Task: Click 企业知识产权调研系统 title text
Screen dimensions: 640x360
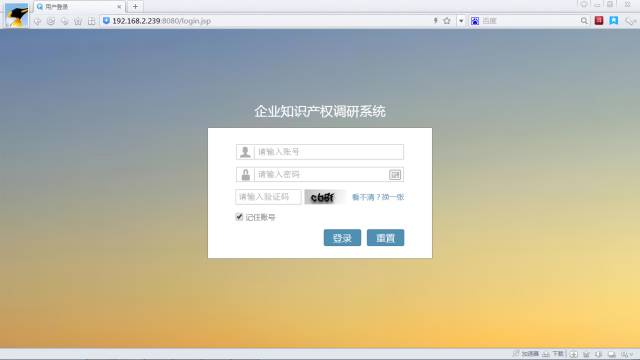Action: 320,111
